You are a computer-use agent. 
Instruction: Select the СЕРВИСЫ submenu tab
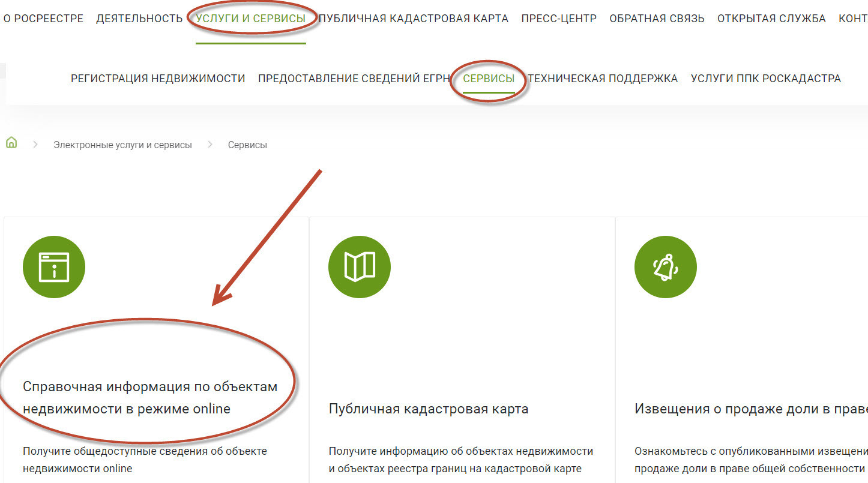(x=489, y=78)
